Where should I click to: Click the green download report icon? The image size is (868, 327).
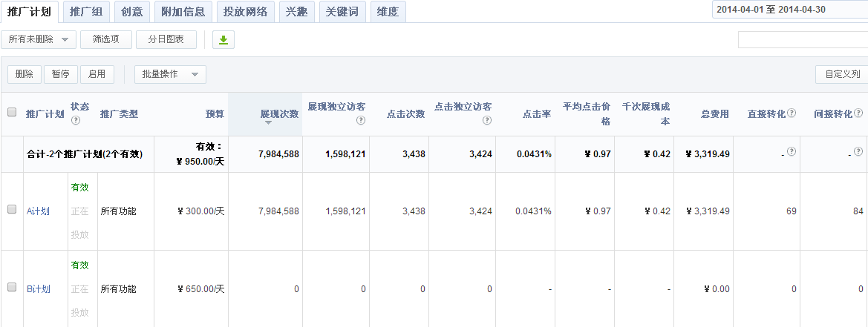pos(223,40)
